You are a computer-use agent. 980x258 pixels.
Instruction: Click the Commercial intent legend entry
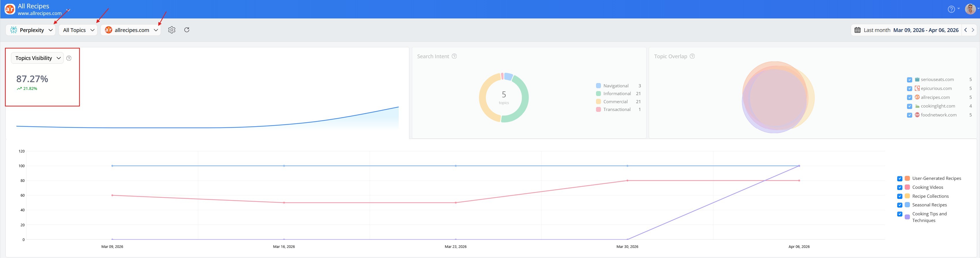[619, 101]
